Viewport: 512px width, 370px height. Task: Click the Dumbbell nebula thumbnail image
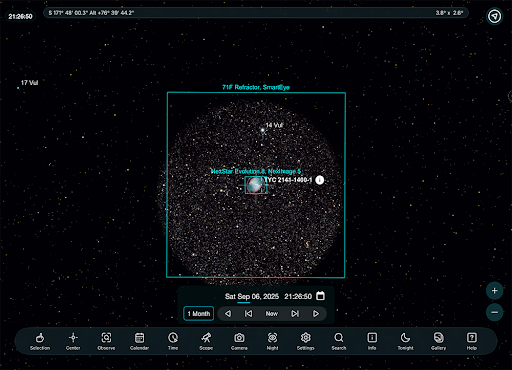256,185
